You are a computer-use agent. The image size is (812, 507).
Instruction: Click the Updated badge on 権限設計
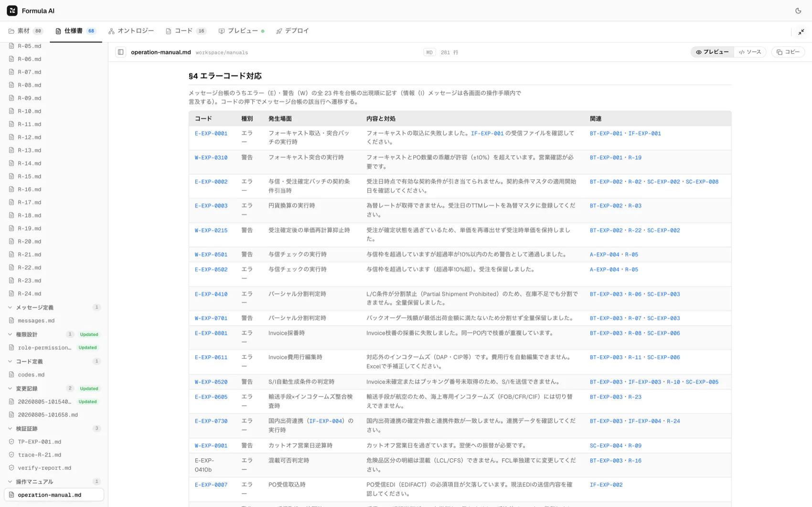[89, 335]
